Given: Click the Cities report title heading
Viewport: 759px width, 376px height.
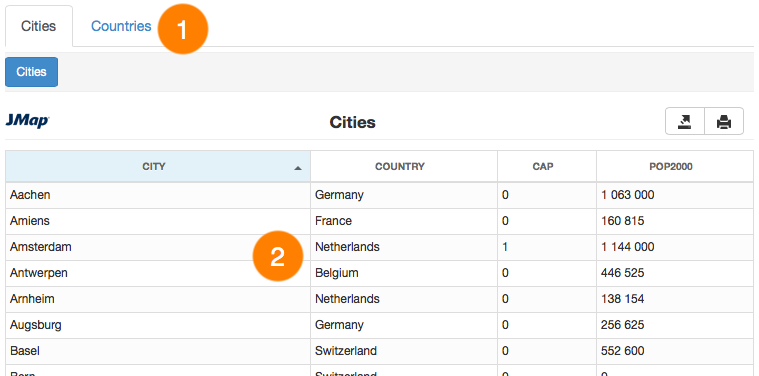Looking at the screenshot, I should [352, 122].
